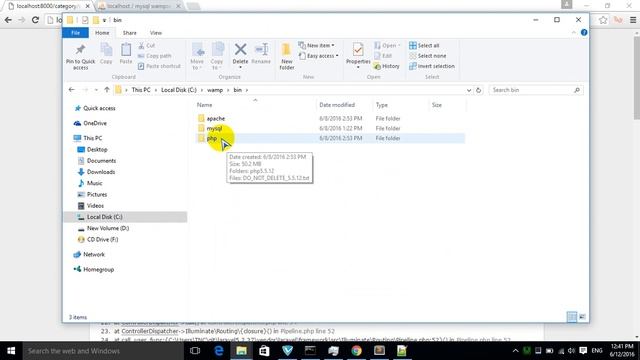The image size is (640, 360).
Task: Click the Delete X icon
Action: tap(240, 50)
